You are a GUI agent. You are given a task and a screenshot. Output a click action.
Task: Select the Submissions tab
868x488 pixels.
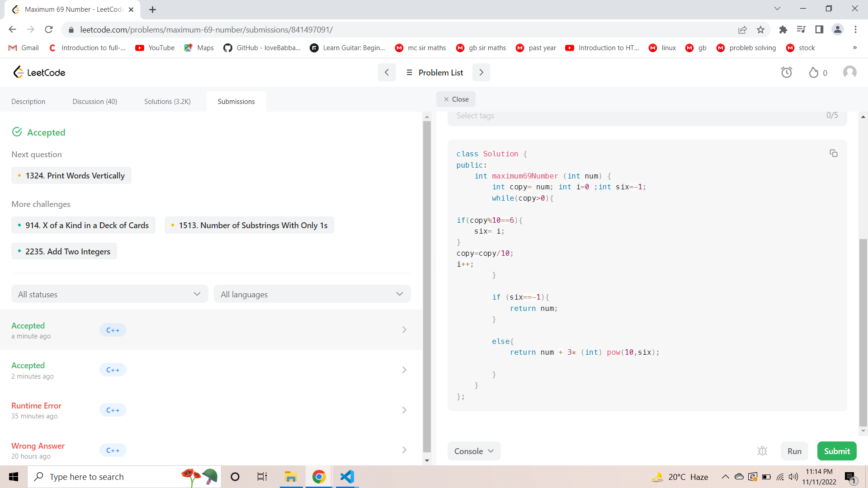click(x=236, y=101)
